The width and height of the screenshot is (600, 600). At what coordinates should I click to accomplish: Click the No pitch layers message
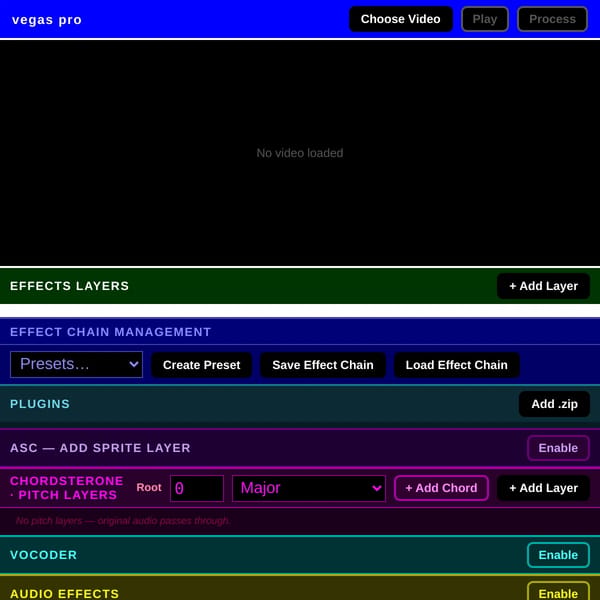click(123, 521)
